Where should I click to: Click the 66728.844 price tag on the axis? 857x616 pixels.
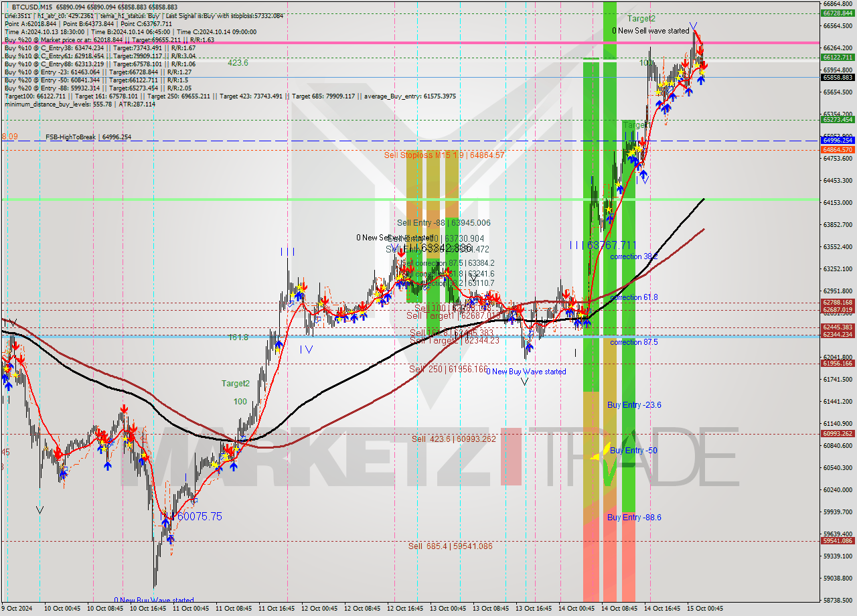(837, 13)
